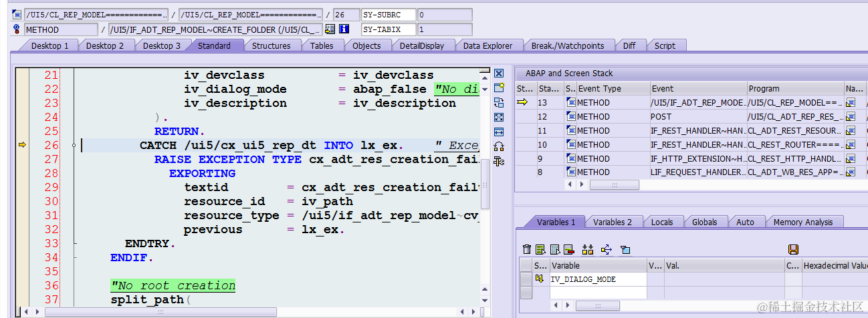Open the Locals tab
Viewport: 868px width, 318px height.
[x=662, y=222]
